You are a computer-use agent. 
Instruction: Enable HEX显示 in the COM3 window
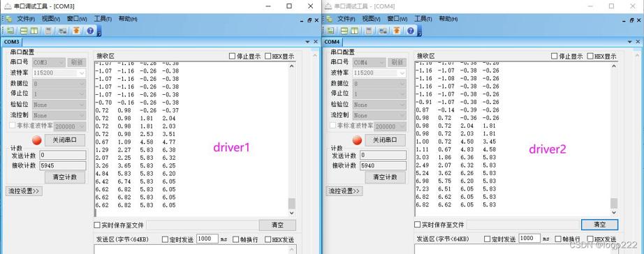[x=268, y=57]
